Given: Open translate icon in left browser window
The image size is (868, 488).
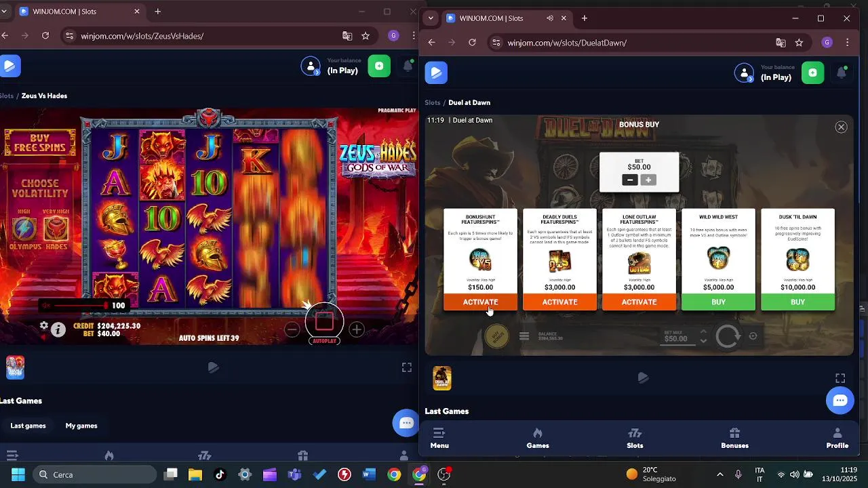Looking at the screenshot, I should point(347,36).
